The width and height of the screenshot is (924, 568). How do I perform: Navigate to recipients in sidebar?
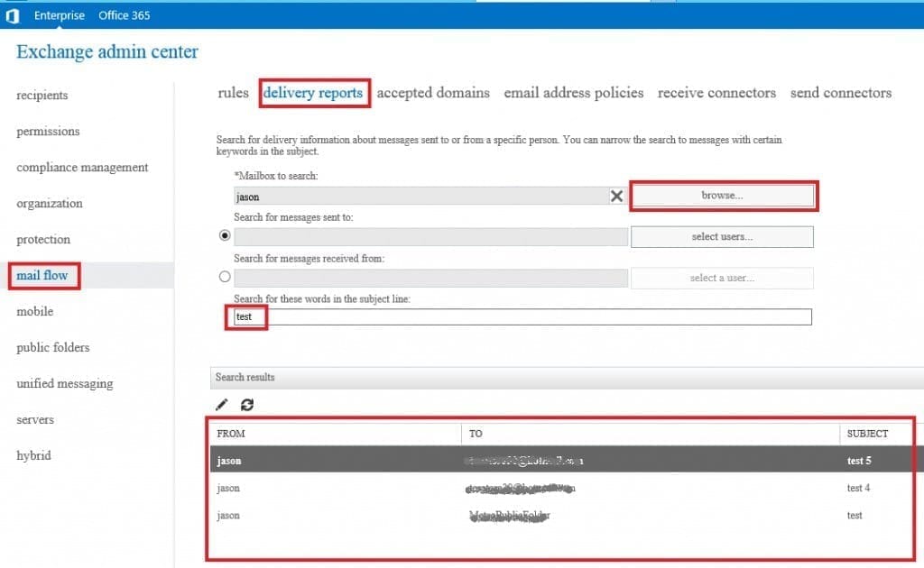42,96
